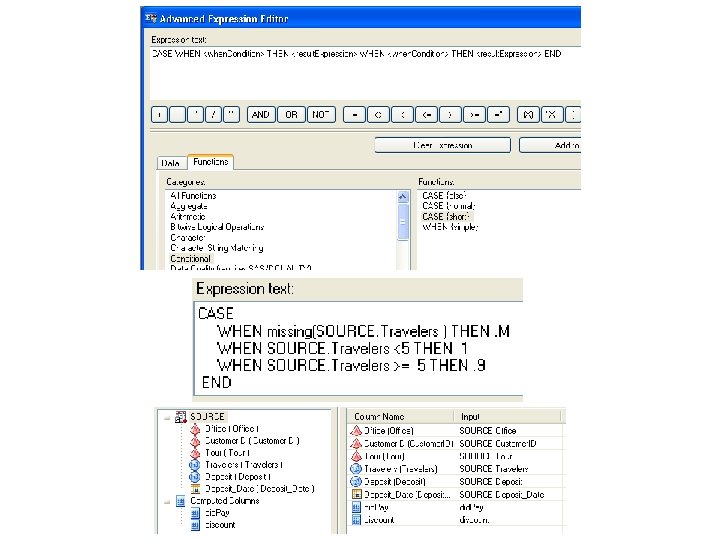
Task: Select Character String Matching category
Action: [217, 248]
